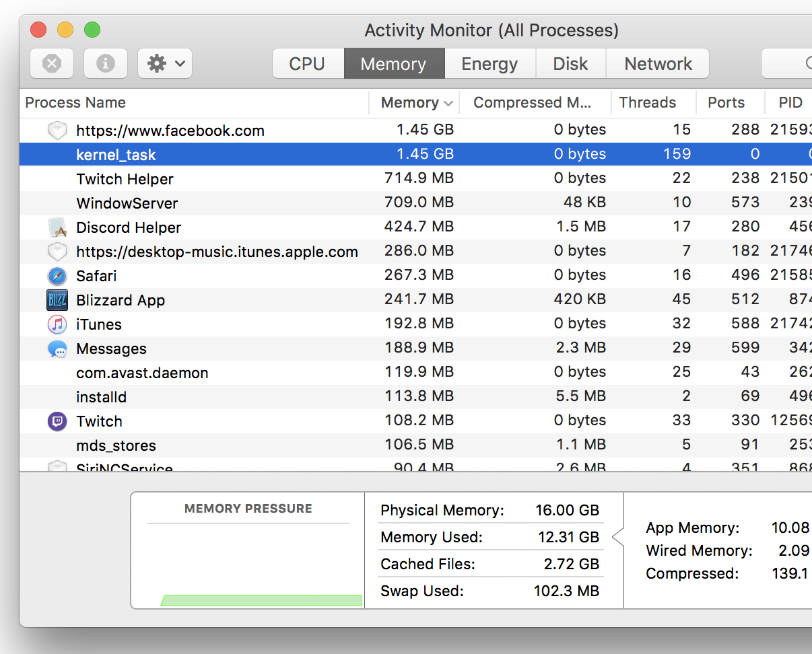This screenshot has width=812, height=654.
Task: Select the https://desktop-music.itunes.apple.com process
Action: click(217, 252)
